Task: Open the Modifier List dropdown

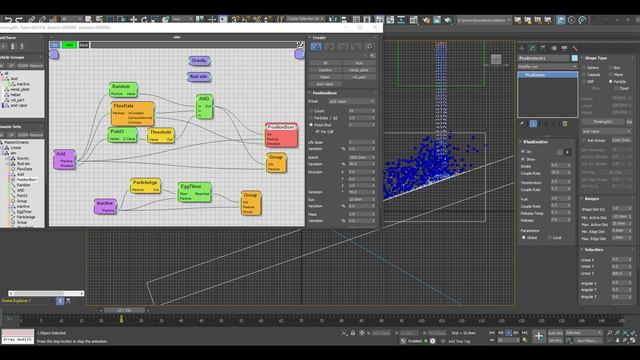Action: tap(547, 67)
